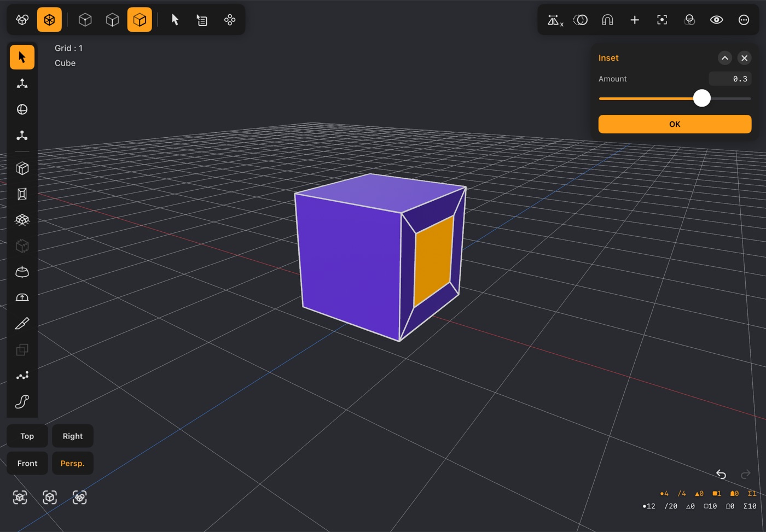766x532 pixels.
Task: Collapse the Inset panel chevron
Action: pyautogui.click(x=724, y=58)
